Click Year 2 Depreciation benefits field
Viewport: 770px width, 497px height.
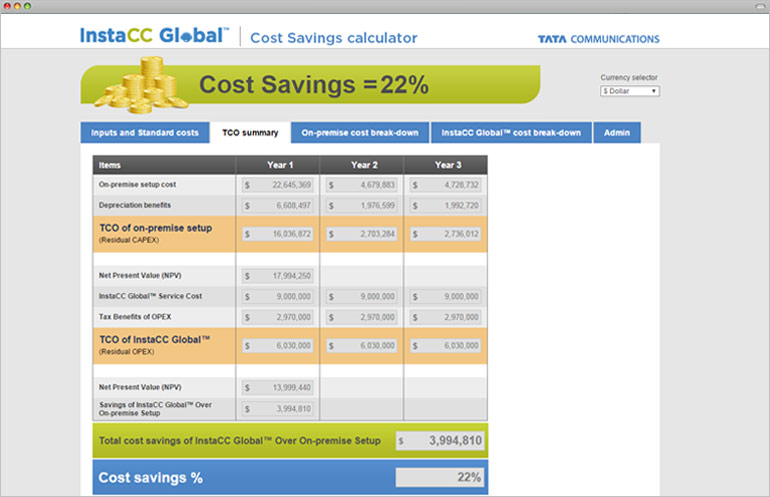(362, 205)
